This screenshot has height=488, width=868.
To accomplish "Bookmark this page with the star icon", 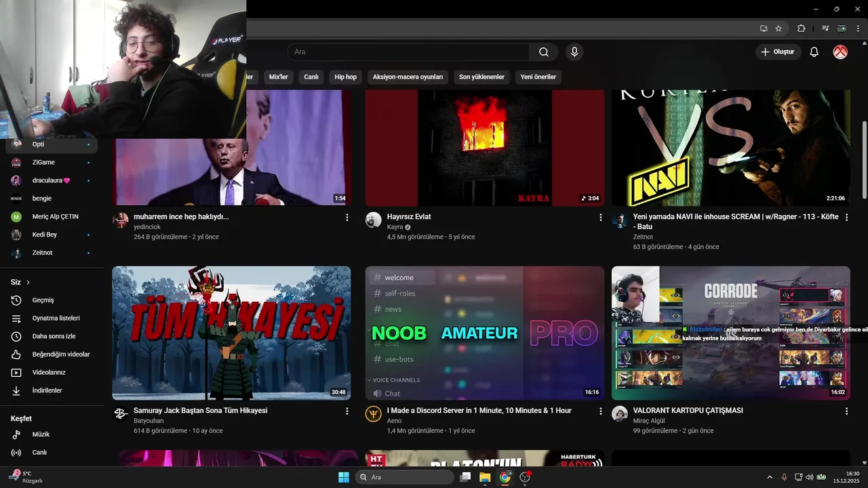I will [778, 28].
